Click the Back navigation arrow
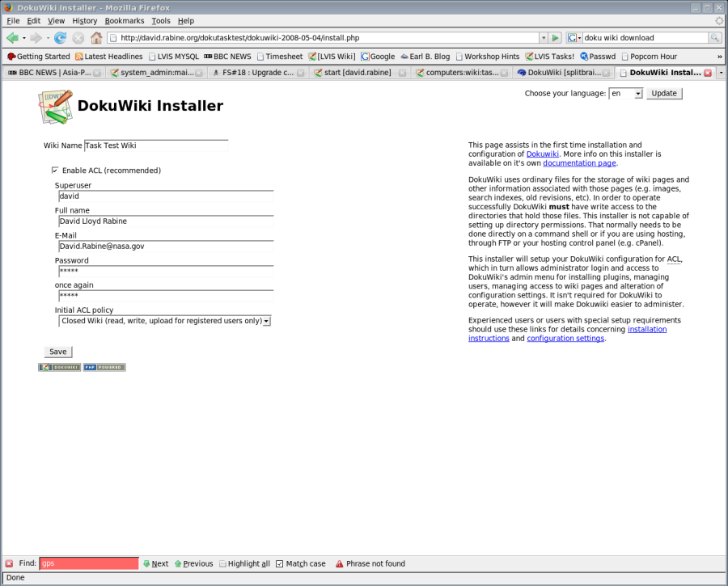This screenshot has height=586, width=728. (11, 37)
